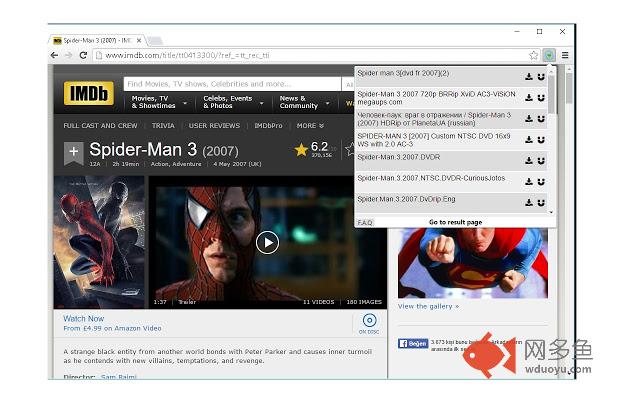Click 'View the gallery' link
This screenshot has width=640, height=400.
tap(428, 306)
